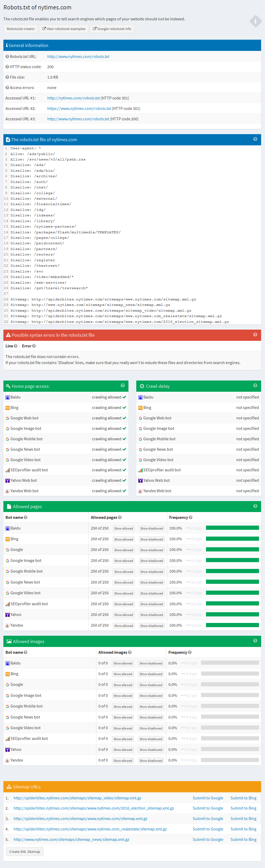Open Google robots.txt info
Screen dimensions: 265x868
tap(112, 29)
